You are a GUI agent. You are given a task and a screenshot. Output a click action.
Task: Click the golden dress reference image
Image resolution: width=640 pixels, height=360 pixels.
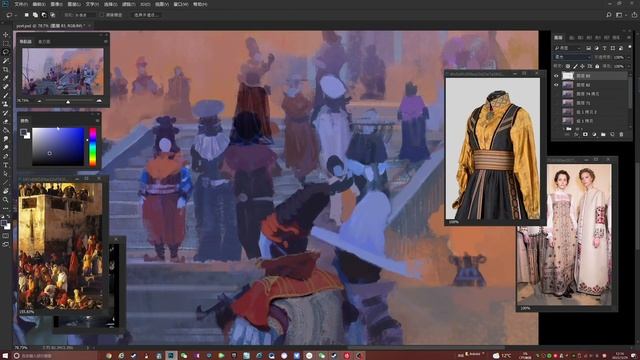493,149
